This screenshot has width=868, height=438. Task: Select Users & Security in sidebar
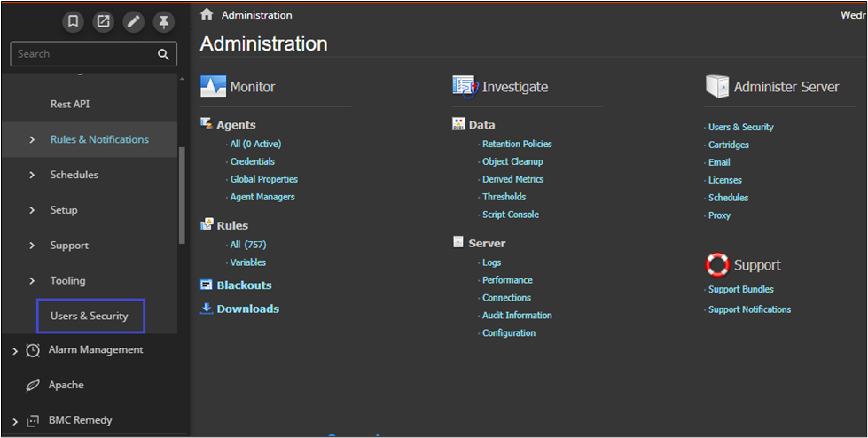tap(89, 316)
